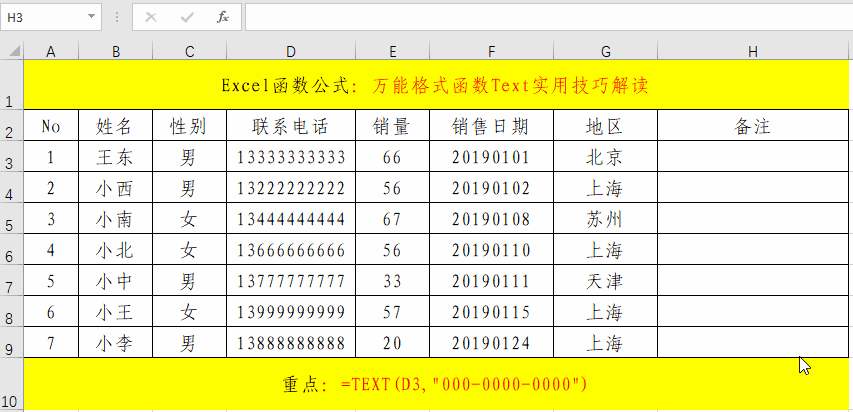Screen dimensions: 853x412
Task: Select date cell 20190110
Action: 491,249
